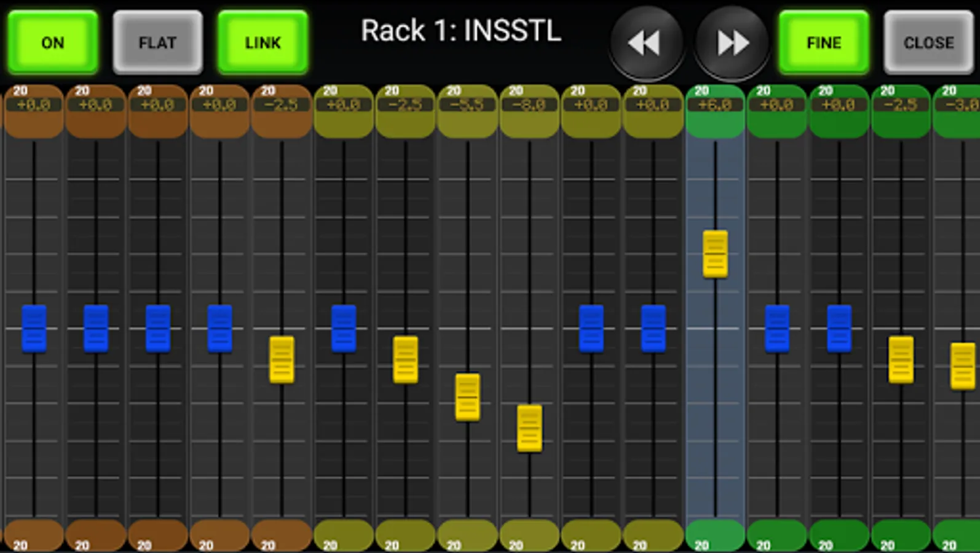This screenshot has height=553, width=980.
Task: Select the Rack 1: INSSTL title
Action: (x=461, y=31)
